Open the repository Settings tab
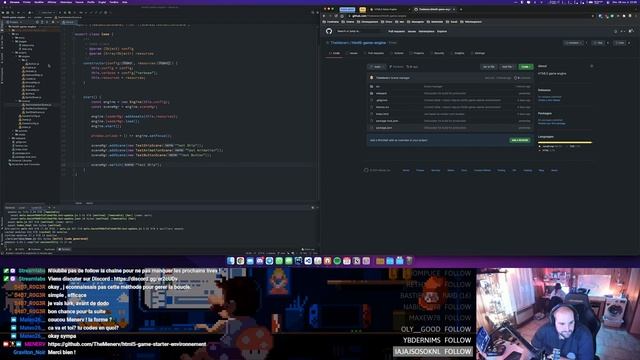The image size is (640, 360). pos(478,53)
